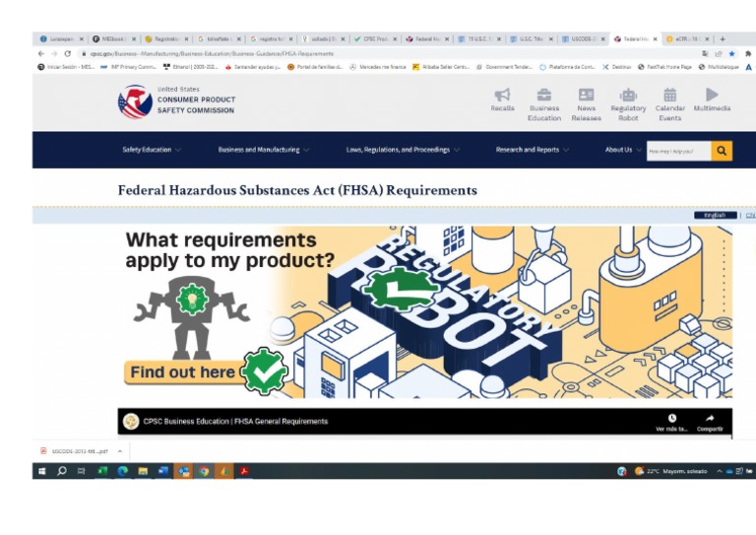
Task: Open the downloaded USCODE pdf file
Action: 75,451
